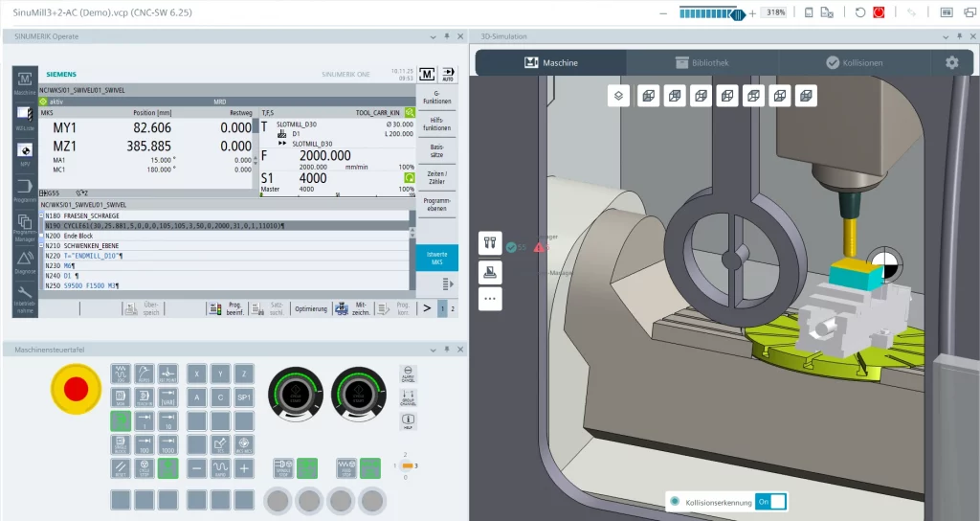
Task: Click the simulation speed slider handle
Action: [x=737, y=13]
